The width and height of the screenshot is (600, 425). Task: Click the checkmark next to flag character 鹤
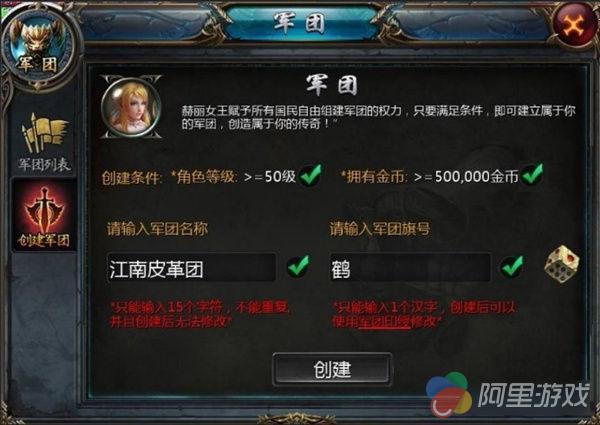[512, 266]
